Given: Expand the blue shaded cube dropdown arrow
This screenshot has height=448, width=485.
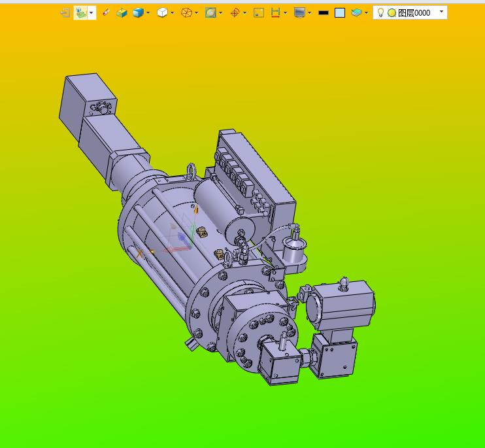Looking at the screenshot, I should click(148, 13).
